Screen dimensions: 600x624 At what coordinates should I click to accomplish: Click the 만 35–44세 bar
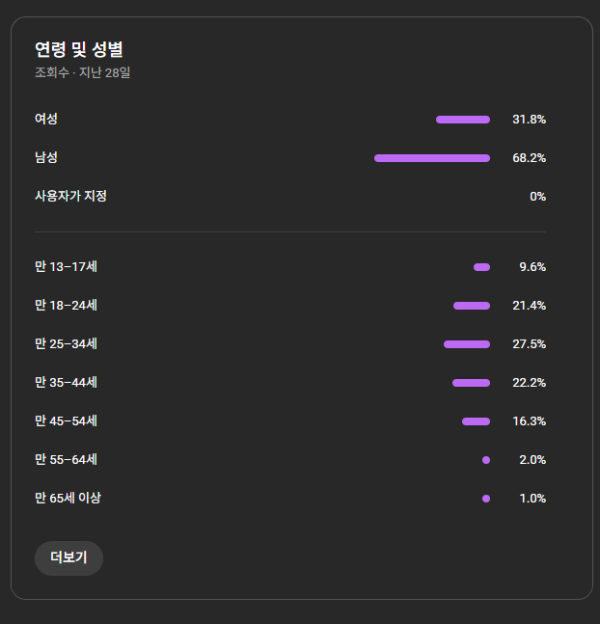point(471,383)
